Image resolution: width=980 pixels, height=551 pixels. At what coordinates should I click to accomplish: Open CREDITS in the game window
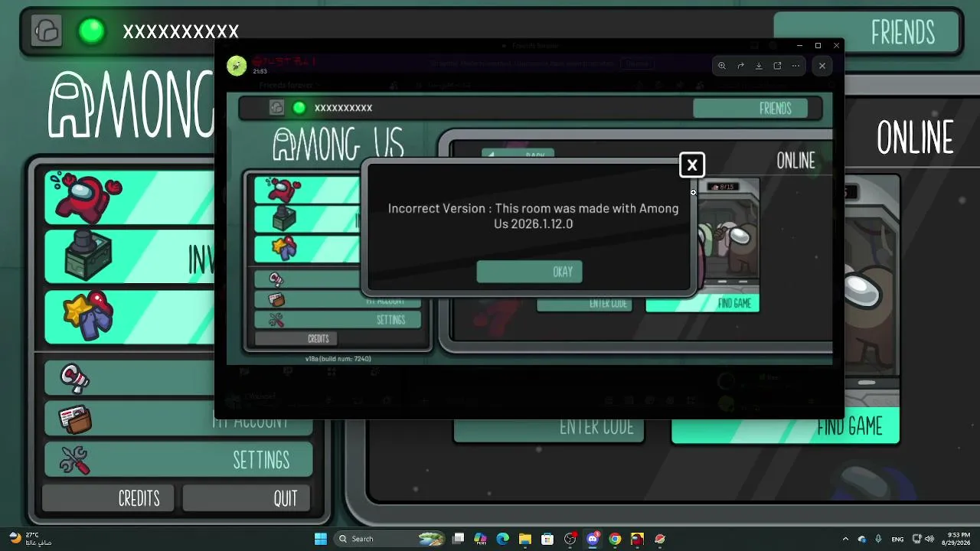pos(109,498)
